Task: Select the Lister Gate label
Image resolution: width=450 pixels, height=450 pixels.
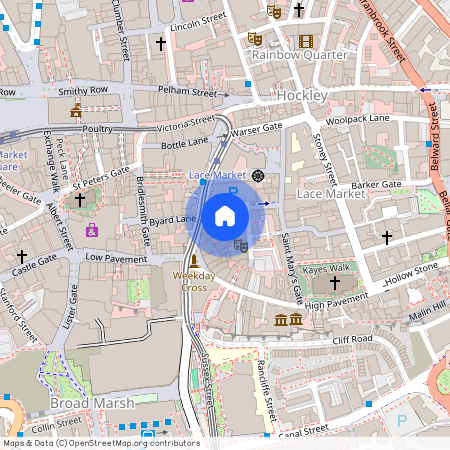Action: (x=71, y=307)
